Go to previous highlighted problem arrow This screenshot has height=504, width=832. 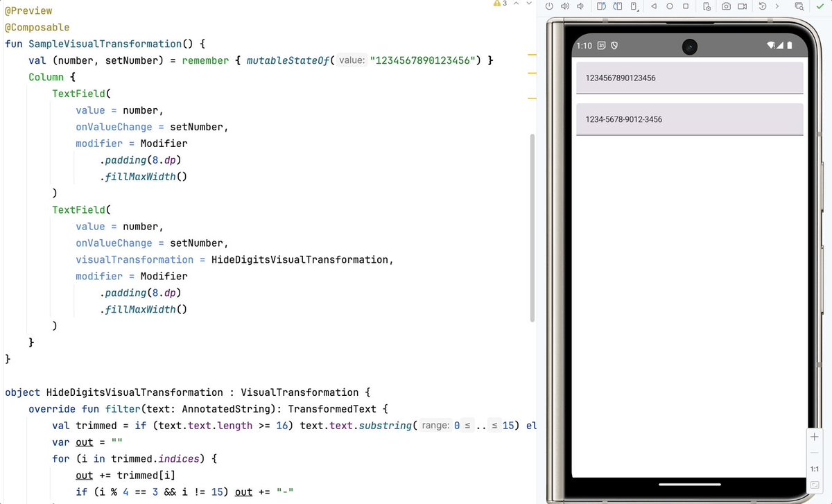pyautogui.click(x=517, y=4)
